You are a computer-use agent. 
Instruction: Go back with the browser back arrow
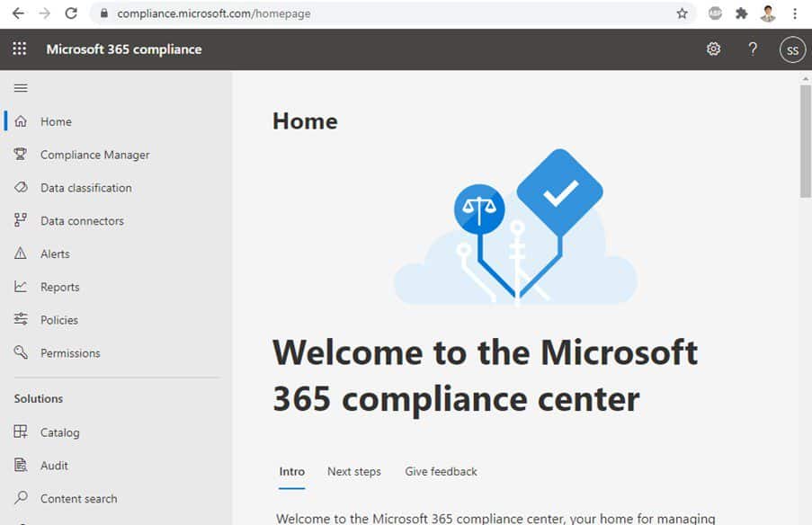coord(18,13)
